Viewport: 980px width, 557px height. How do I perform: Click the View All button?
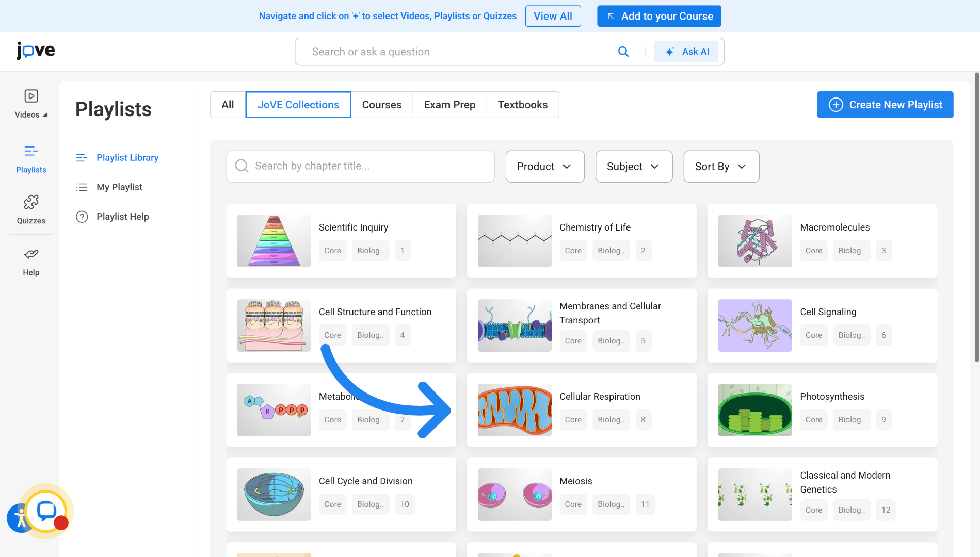pos(553,16)
